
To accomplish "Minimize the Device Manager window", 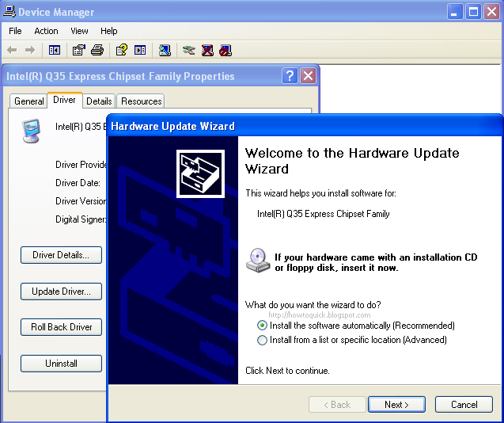I will click(x=454, y=12).
